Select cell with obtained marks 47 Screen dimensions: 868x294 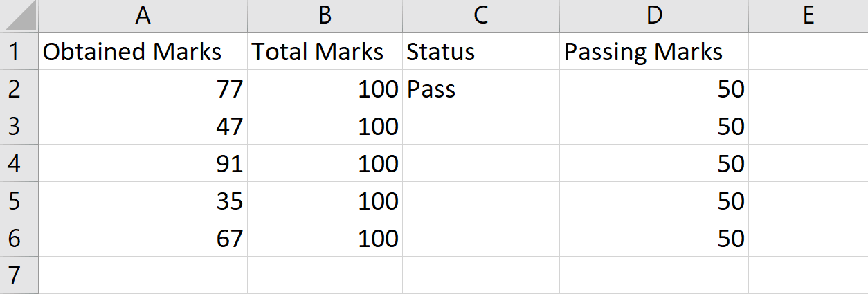click(x=143, y=126)
